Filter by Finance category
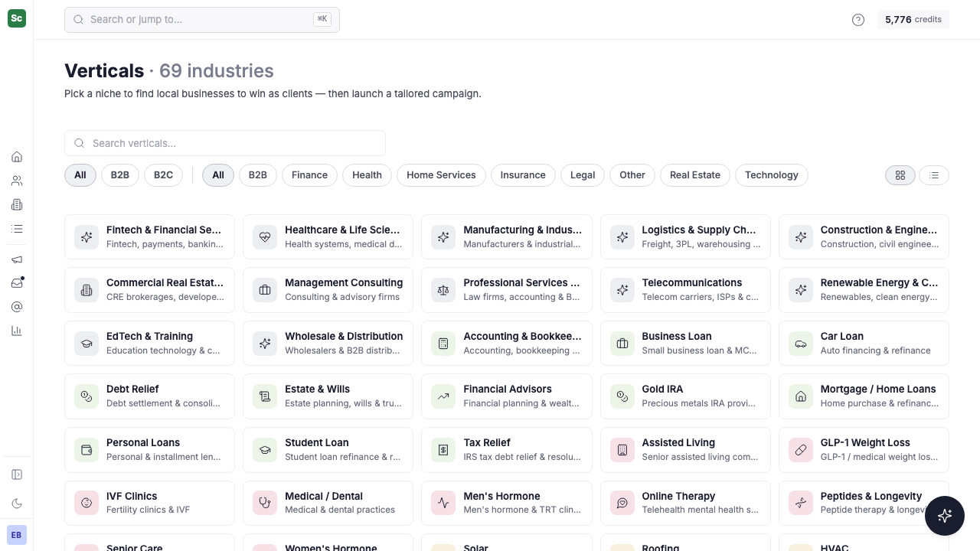This screenshot has height=551, width=980. tap(309, 175)
